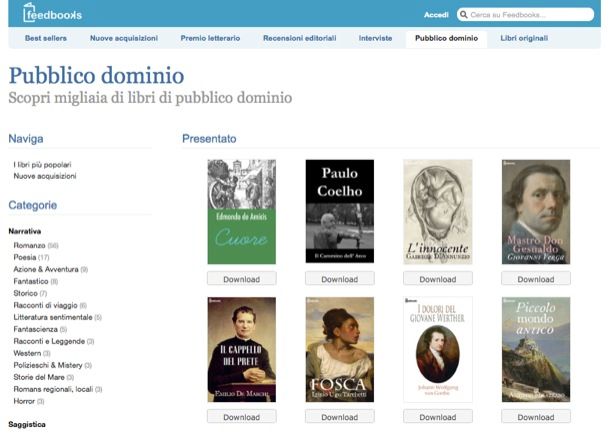
Task: Open the Interviste tab
Action: (x=375, y=38)
